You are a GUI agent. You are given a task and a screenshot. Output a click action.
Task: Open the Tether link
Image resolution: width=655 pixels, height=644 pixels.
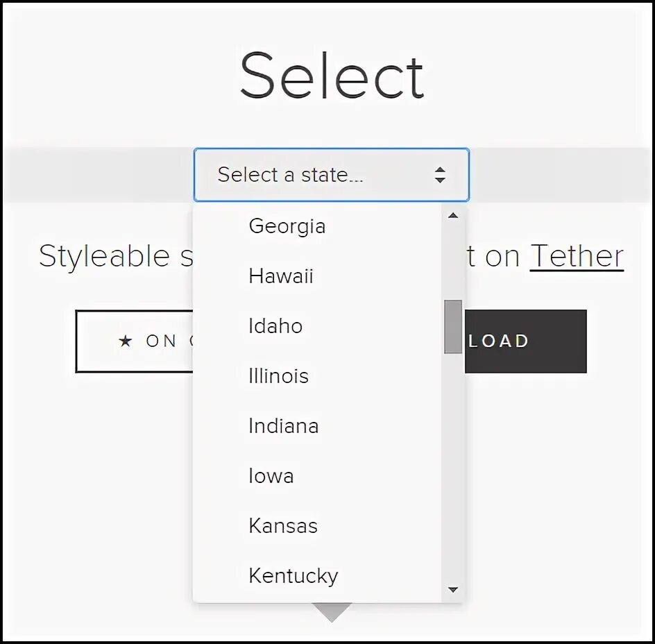coord(577,256)
